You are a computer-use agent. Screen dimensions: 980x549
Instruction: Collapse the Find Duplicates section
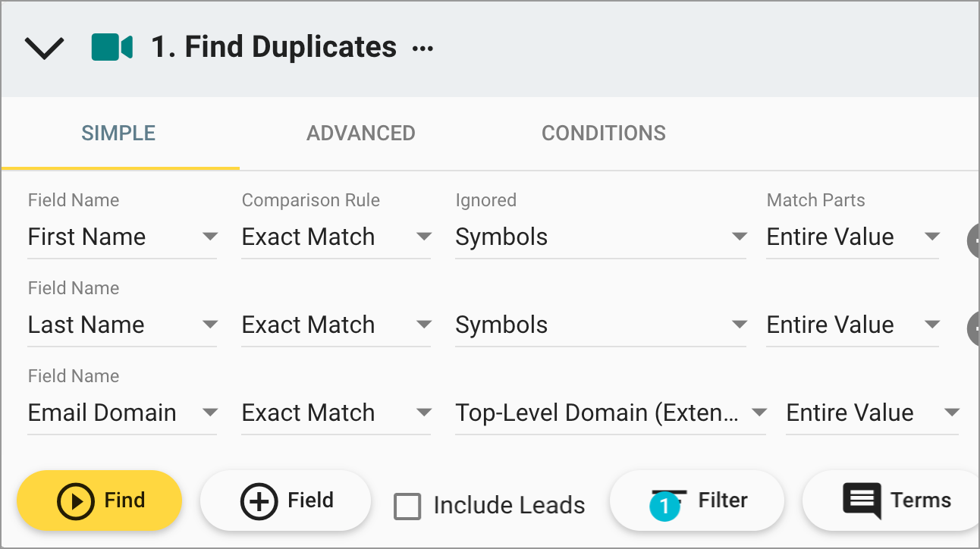pyautogui.click(x=44, y=47)
